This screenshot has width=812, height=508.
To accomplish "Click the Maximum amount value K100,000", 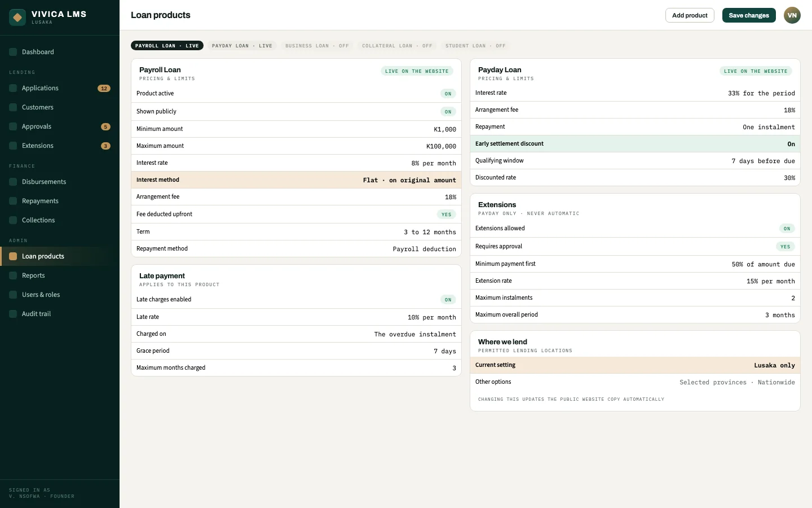I will pyautogui.click(x=441, y=146).
